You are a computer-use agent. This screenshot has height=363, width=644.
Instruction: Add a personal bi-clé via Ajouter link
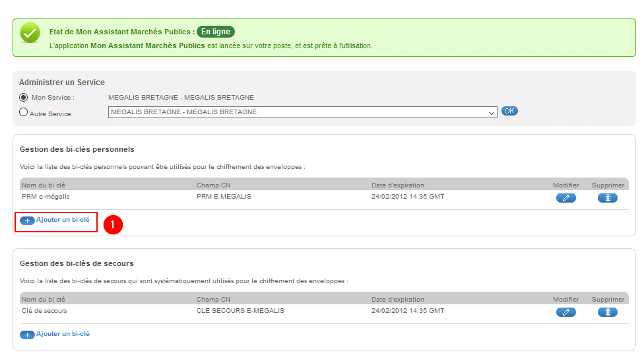click(63, 220)
